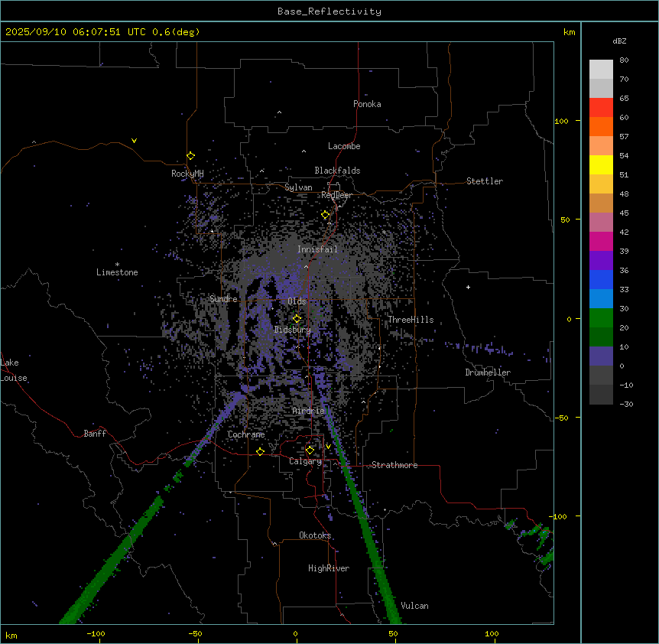Click the yellow V marker east of Calgary
659x644 pixels.
point(328,447)
